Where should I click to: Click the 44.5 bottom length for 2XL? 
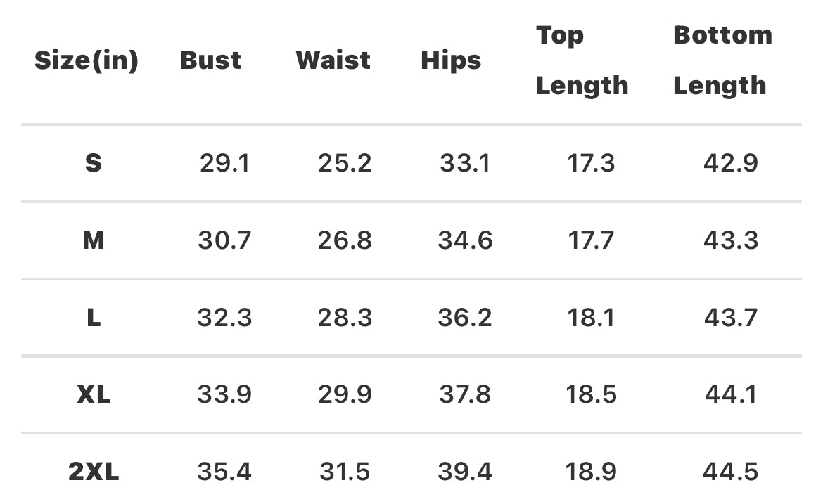(x=730, y=472)
